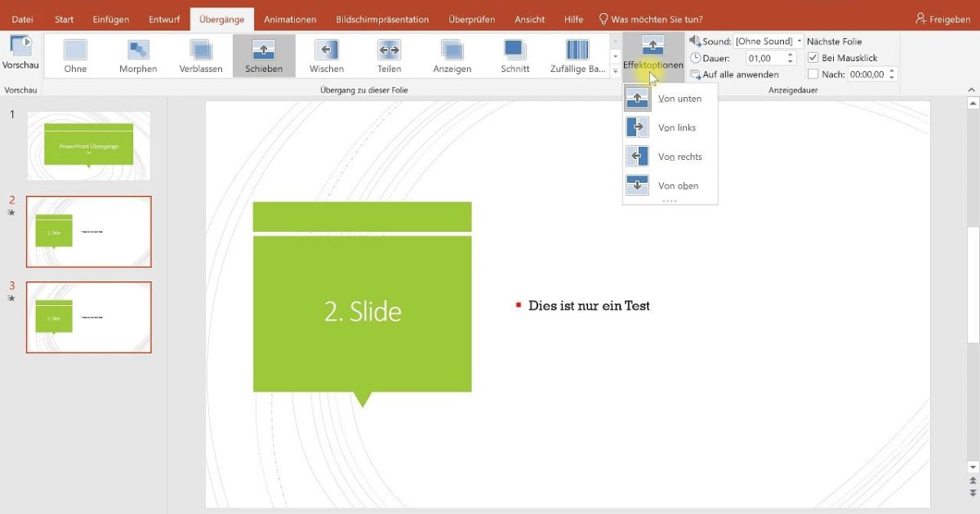
Task: Switch to the Start tab
Action: 64,19
